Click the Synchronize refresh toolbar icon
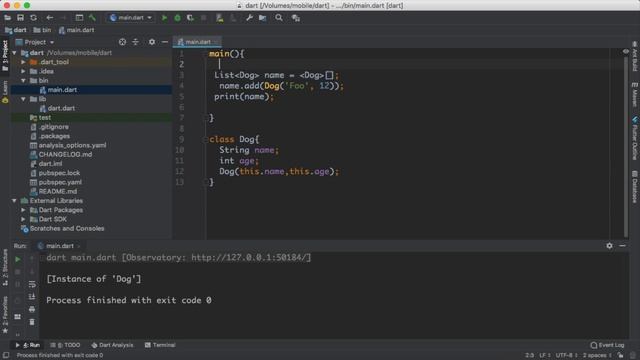640x360 pixels. click(33, 18)
